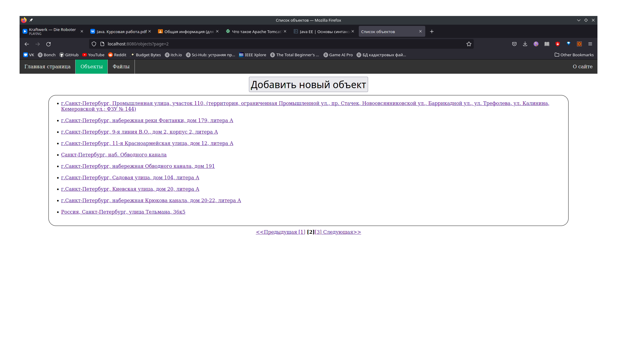Go back to previous page

click(27, 44)
